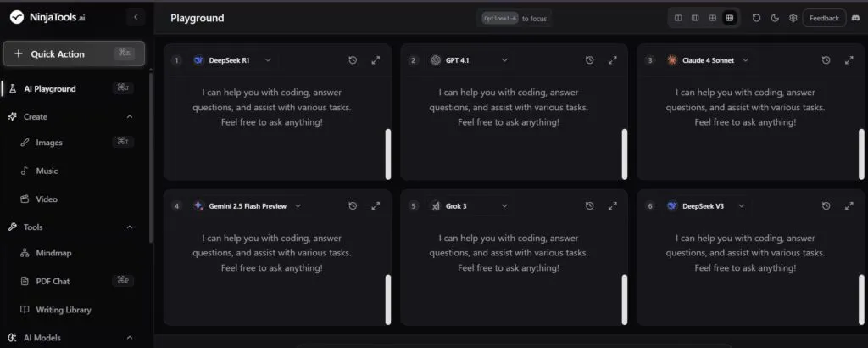The width and height of the screenshot is (868, 348).
Task: Click the Quick Action button
Action: (73, 53)
